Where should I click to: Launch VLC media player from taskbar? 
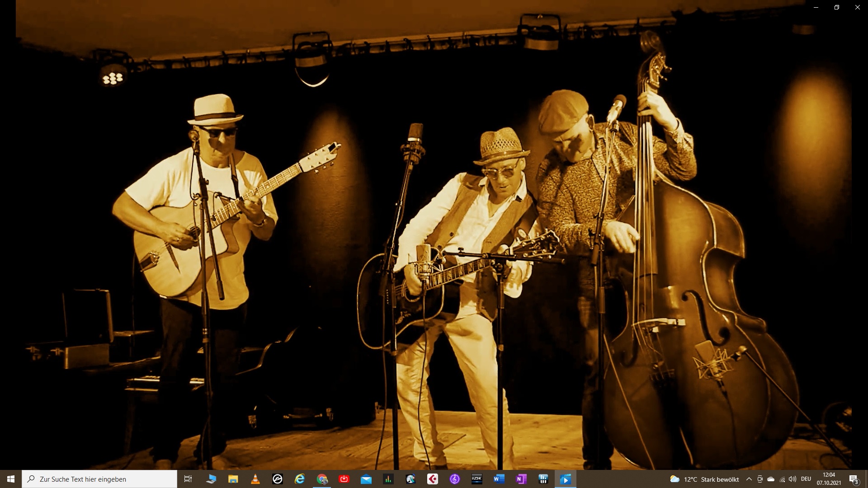[x=255, y=479]
